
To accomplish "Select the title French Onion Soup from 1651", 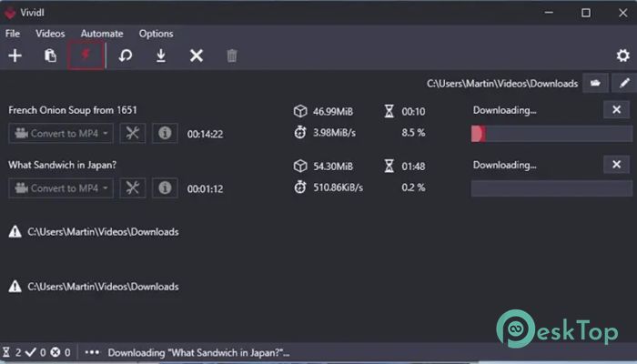I will [x=73, y=110].
